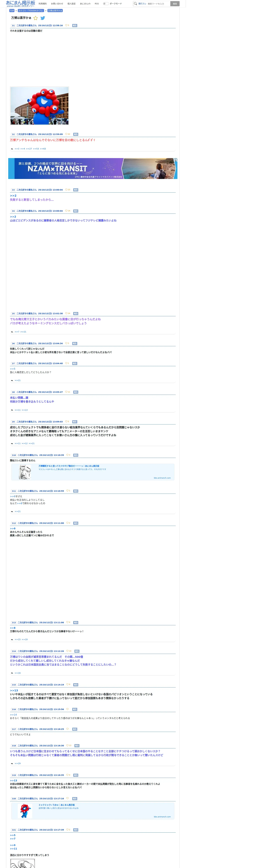Viewport: 262px width, 868px height.
Task: Click the manga thumbnail in post 10's card
Action: pos(25,472)
